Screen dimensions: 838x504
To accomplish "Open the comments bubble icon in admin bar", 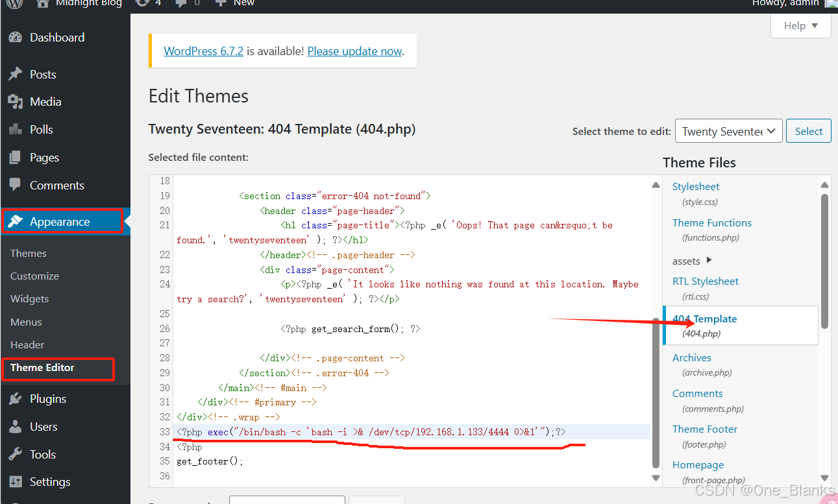I will click(x=181, y=3).
